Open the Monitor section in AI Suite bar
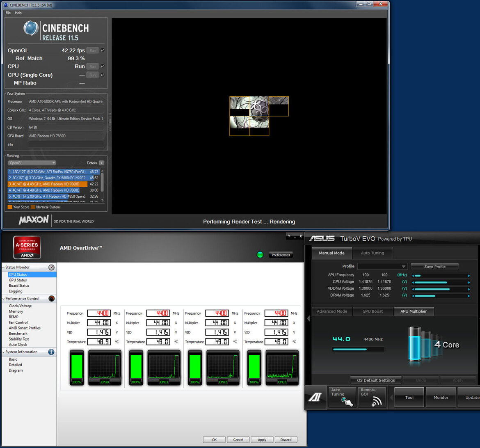This screenshot has height=448, width=480. pyautogui.click(x=441, y=398)
